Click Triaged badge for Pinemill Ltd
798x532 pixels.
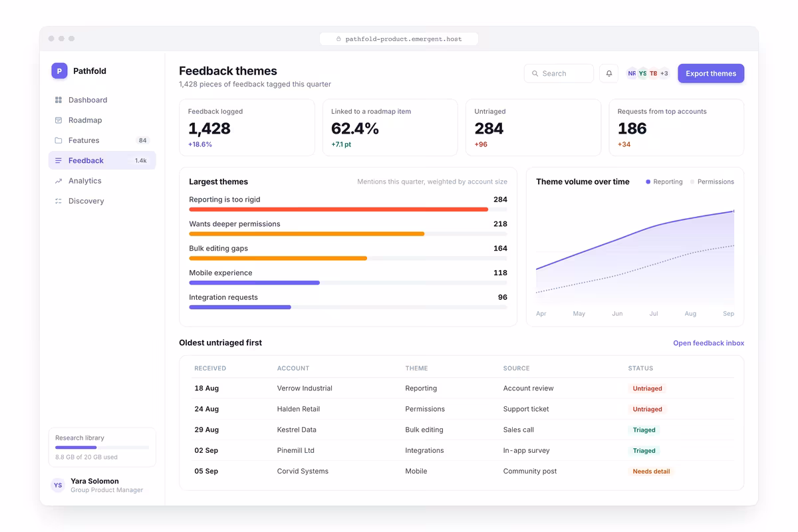click(x=644, y=450)
